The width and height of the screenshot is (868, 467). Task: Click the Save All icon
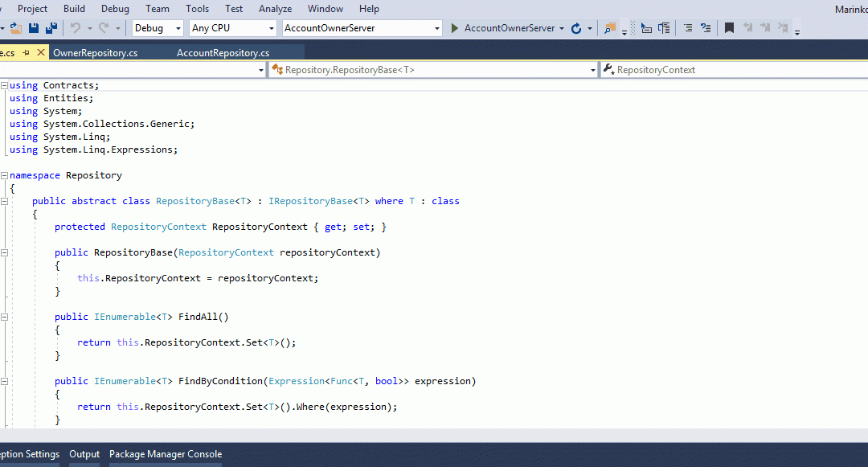point(51,28)
